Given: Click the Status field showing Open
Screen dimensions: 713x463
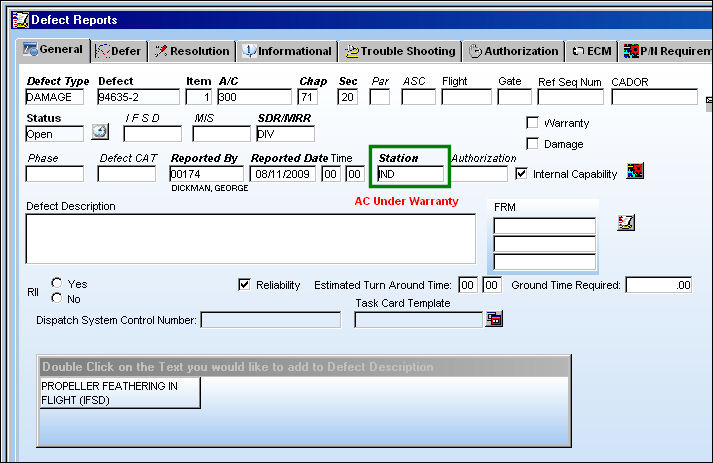Looking at the screenshot, I should pyautogui.click(x=55, y=134).
